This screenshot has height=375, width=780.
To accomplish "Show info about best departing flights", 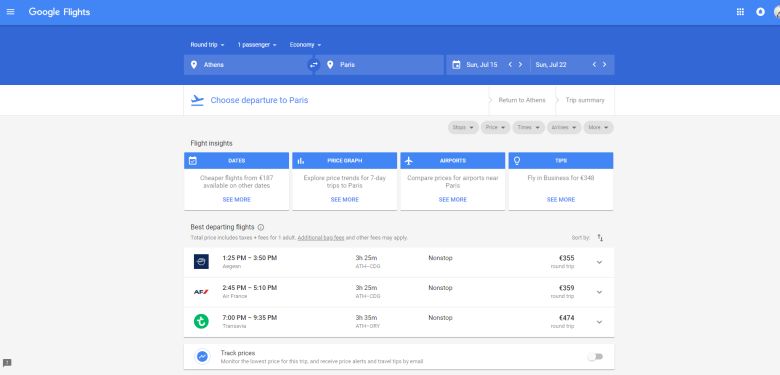I will click(261, 227).
